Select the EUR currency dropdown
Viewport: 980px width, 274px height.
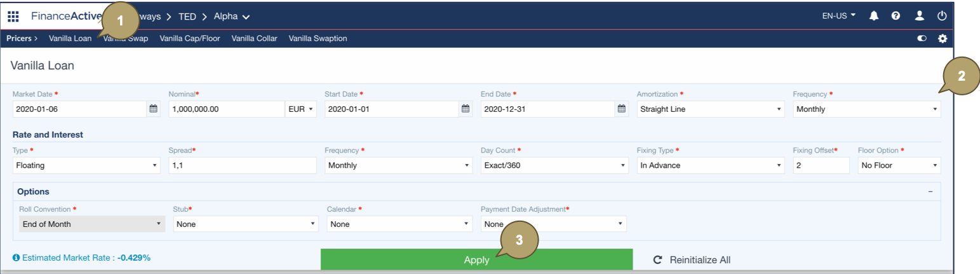click(x=301, y=109)
